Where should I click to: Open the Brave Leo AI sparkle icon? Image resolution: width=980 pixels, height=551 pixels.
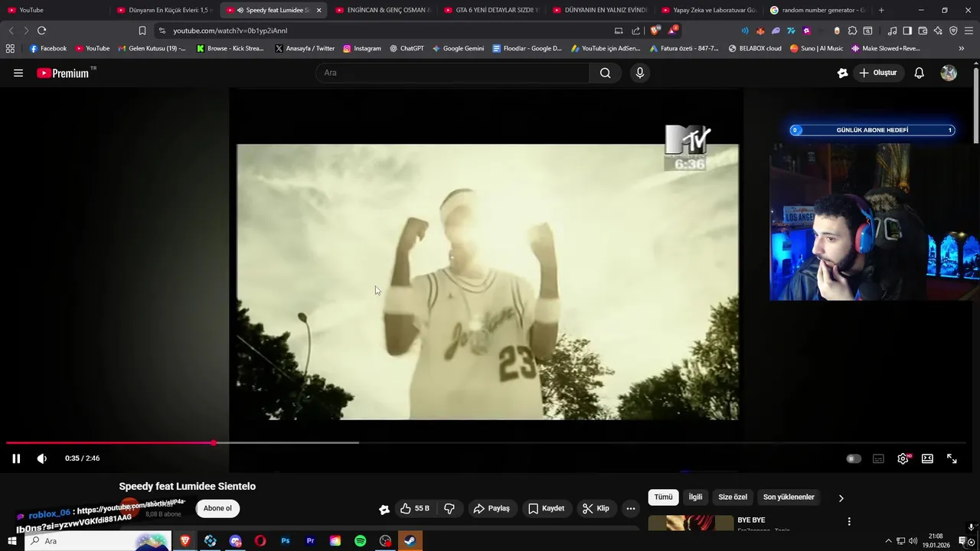(x=938, y=31)
